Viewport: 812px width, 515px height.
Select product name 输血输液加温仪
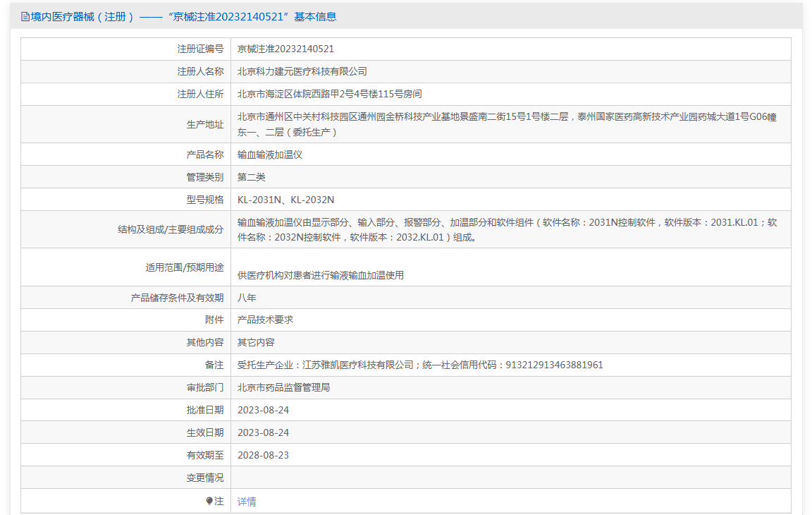(270, 155)
